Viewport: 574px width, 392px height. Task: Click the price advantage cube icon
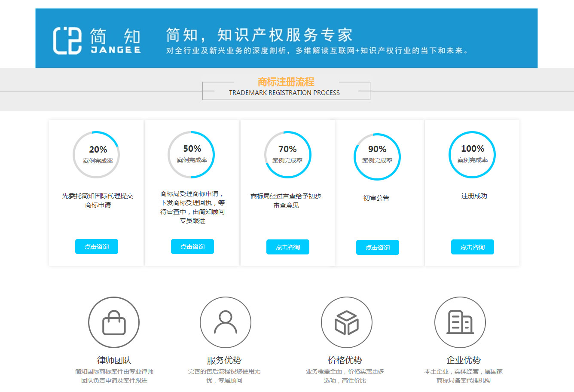(x=347, y=322)
